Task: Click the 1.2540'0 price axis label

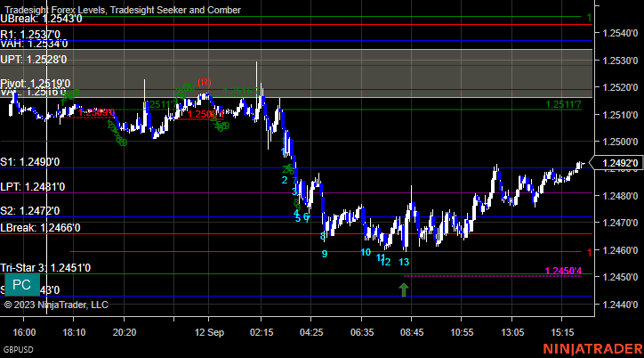Action: (620, 33)
